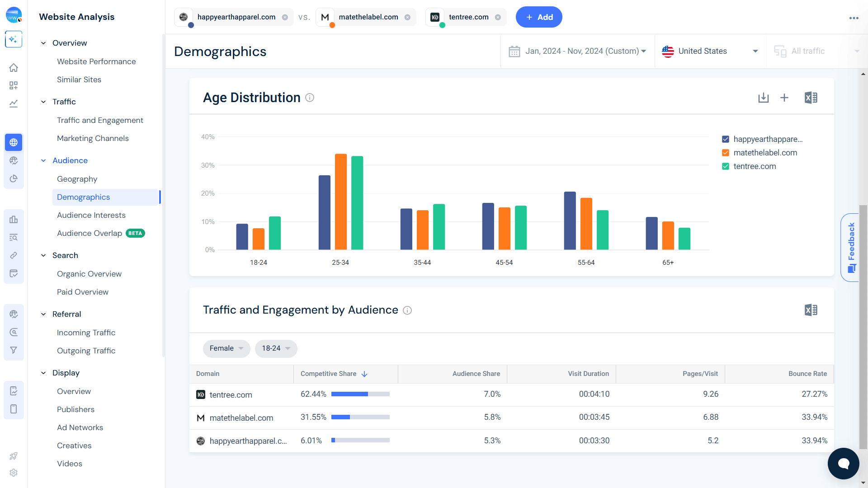868x488 pixels.
Task: Open Traffic and Engagement page
Action: click(100, 120)
